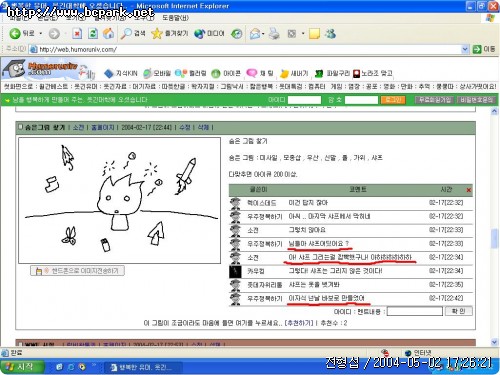Expand the dropdown arrow beside the Edit icon

pos(303,33)
